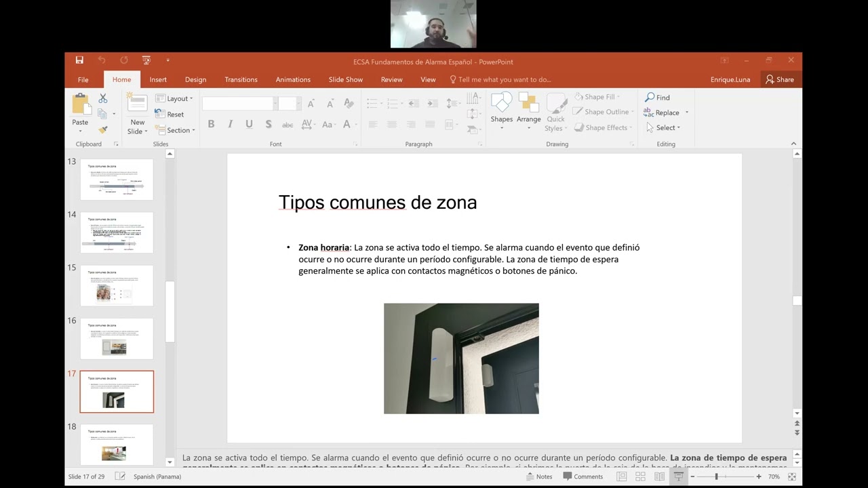Image resolution: width=868 pixels, height=488 pixels.
Task: Switch to Slide Sorter view in status bar
Action: [x=640, y=476]
